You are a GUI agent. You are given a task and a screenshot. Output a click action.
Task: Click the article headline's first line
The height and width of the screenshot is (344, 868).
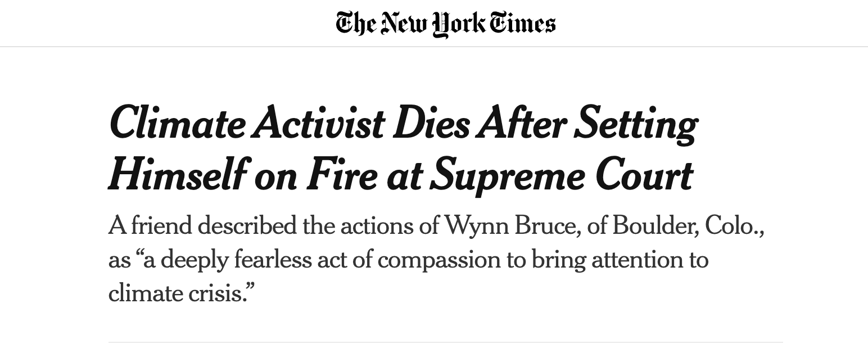403,123
